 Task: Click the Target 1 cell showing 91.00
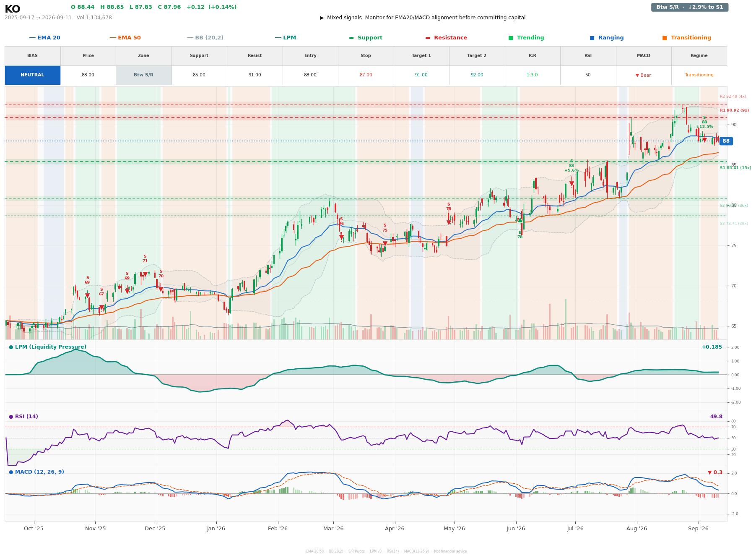pyautogui.click(x=421, y=75)
